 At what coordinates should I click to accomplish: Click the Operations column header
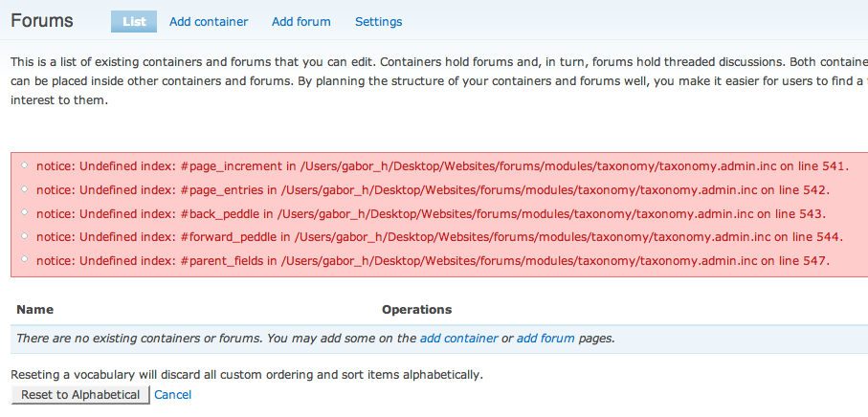[417, 309]
